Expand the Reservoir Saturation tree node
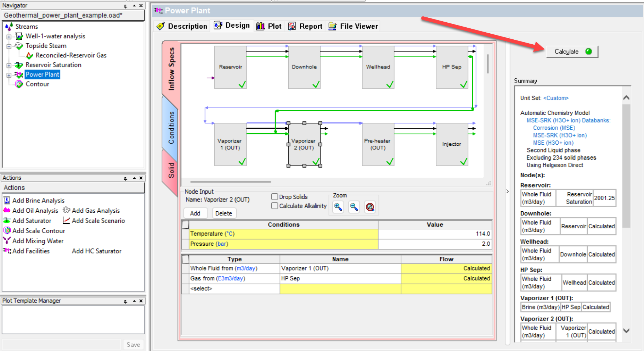Image resolution: width=644 pixels, height=351 pixels. tap(9, 65)
